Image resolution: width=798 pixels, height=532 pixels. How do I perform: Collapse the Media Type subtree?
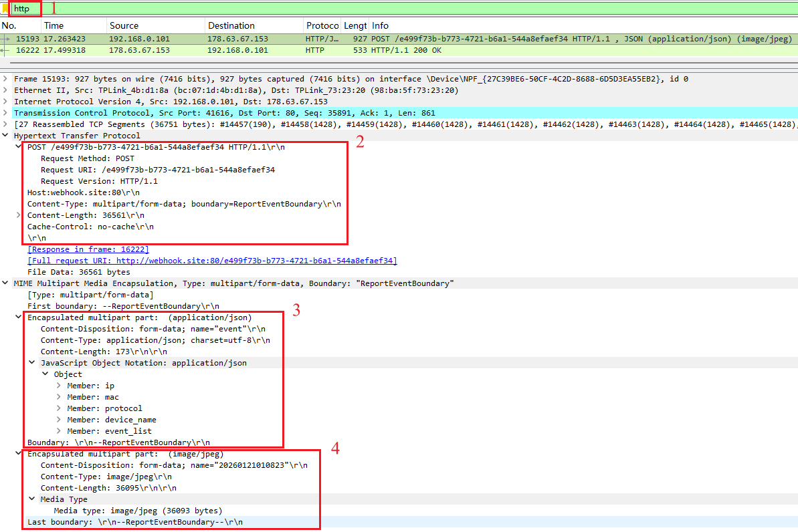pyautogui.click(x=31, y=499)
